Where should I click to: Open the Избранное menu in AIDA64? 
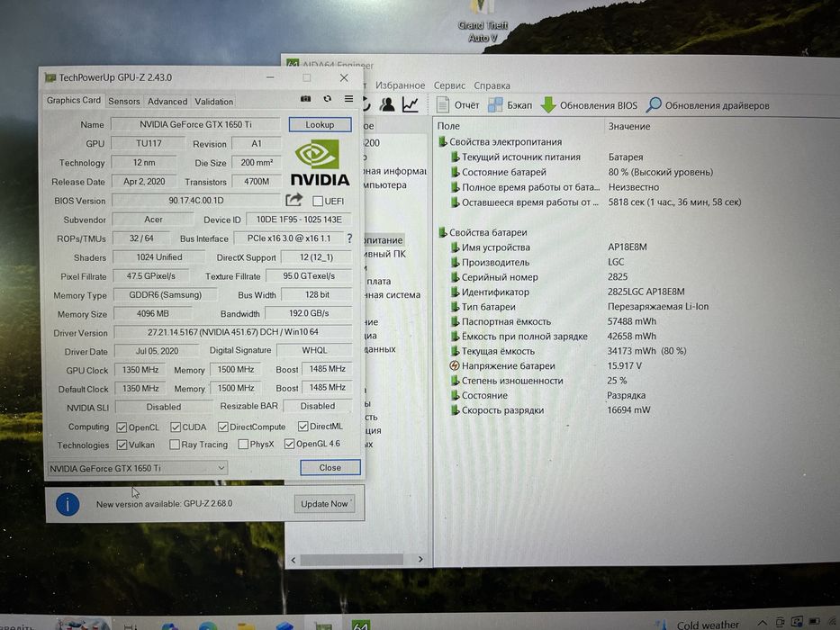pos(400,85)
